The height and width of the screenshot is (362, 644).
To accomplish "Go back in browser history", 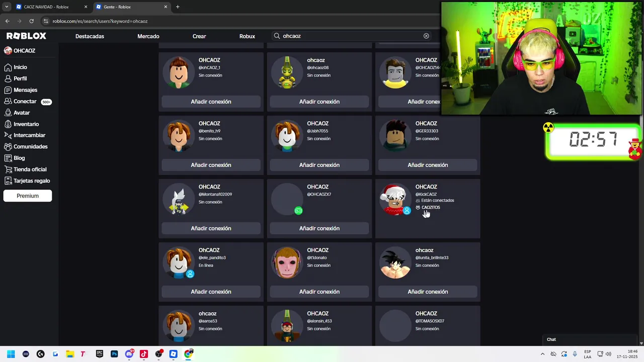I will (x=7, y=21).
